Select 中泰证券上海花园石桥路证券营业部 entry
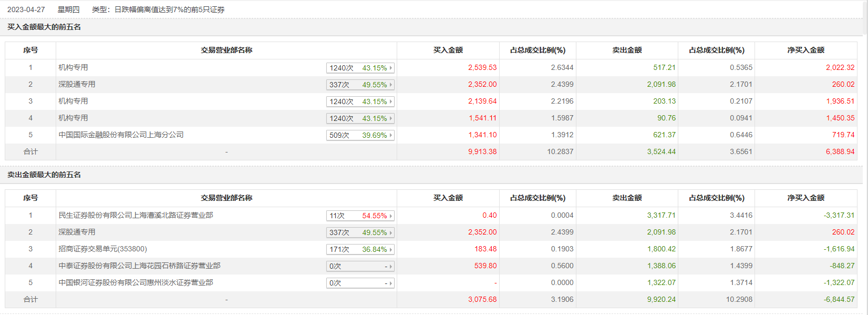 [x=139, y=266]
